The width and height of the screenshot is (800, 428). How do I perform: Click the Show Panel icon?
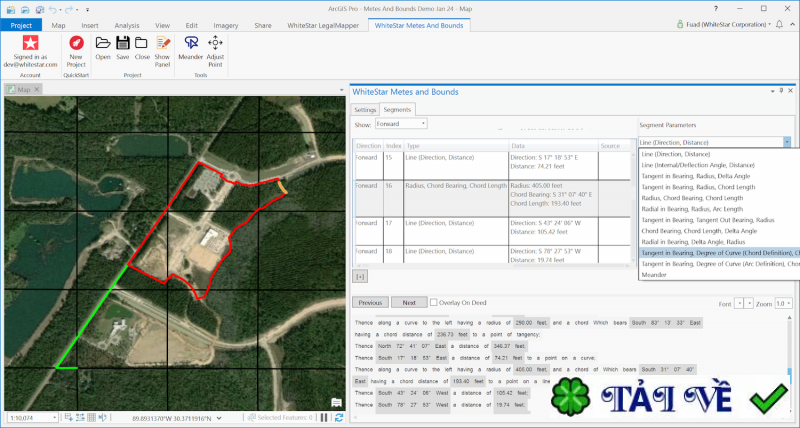click(162, 43)
